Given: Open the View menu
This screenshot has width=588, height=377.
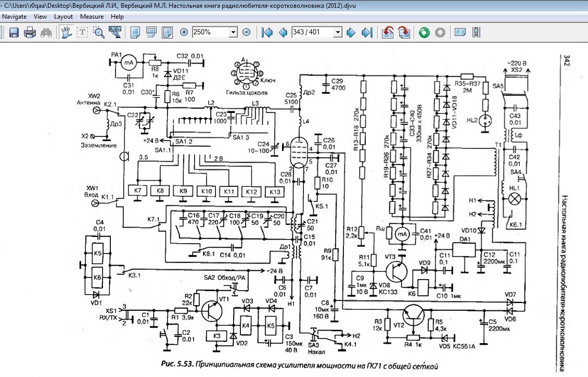Looking at the screenshot, I should (40, 17).
